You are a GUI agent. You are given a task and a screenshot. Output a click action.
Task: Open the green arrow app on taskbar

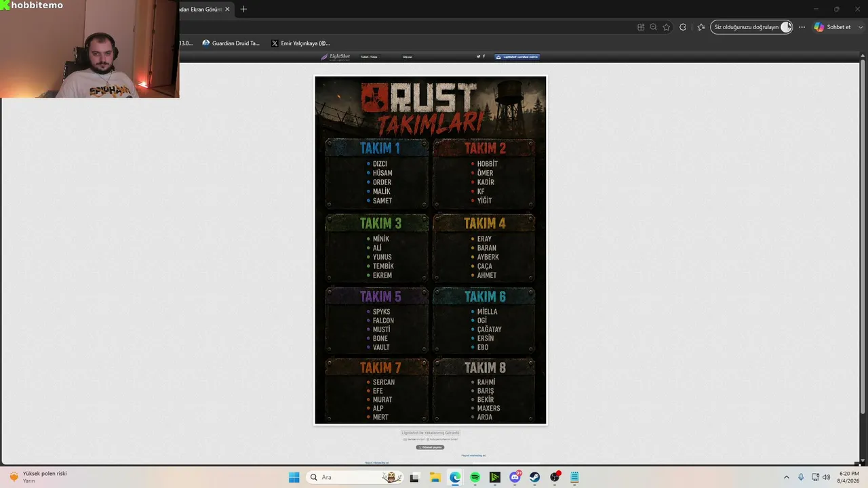pos(495,477)
